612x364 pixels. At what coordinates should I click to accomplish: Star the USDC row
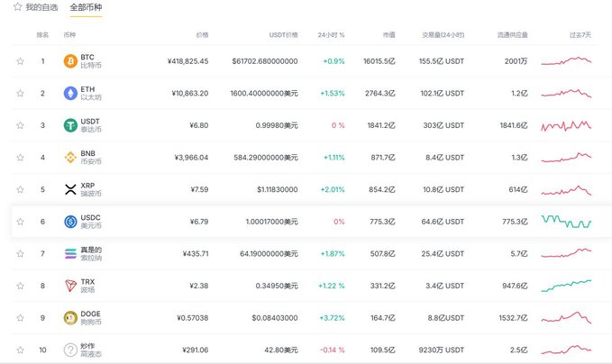(x=21, y=222)
